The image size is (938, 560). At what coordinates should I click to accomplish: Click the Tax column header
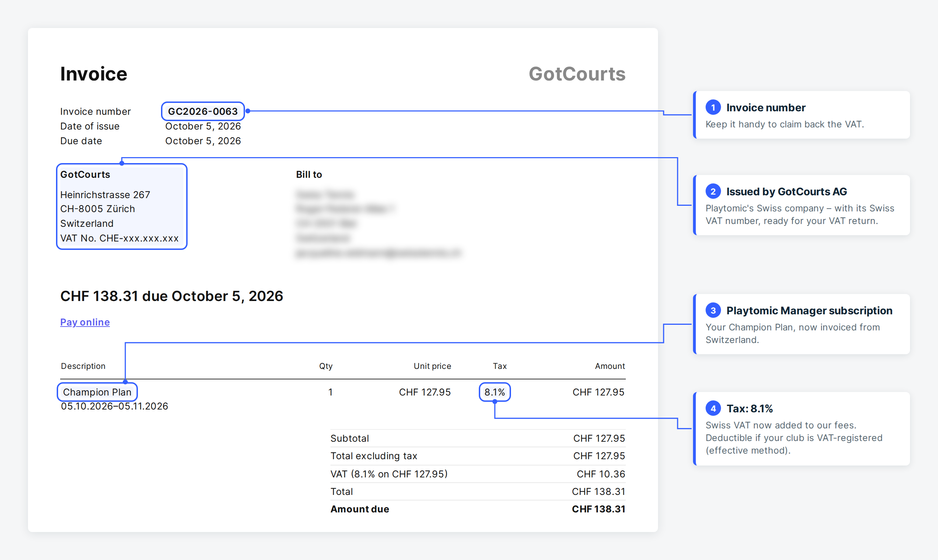[500, 366]
